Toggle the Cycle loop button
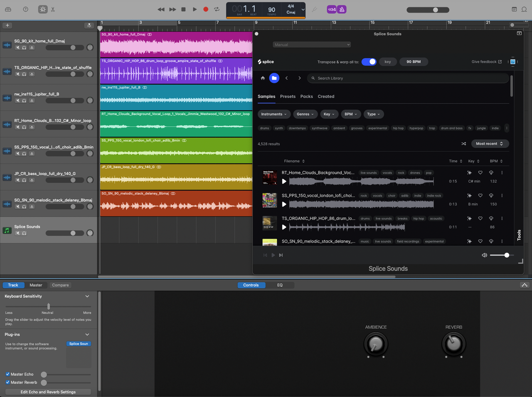Screen dimensions: 532x397 click(x=217, y=9)
